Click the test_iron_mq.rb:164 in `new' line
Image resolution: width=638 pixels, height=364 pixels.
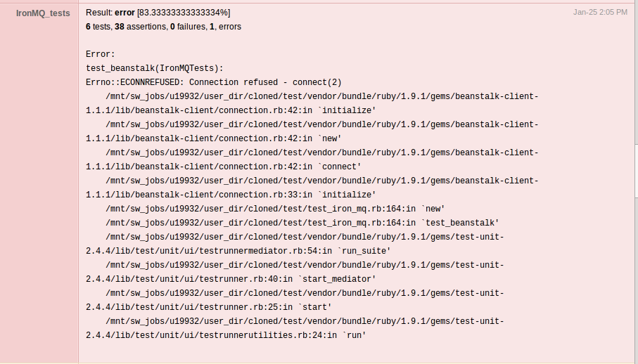(275, 209)
